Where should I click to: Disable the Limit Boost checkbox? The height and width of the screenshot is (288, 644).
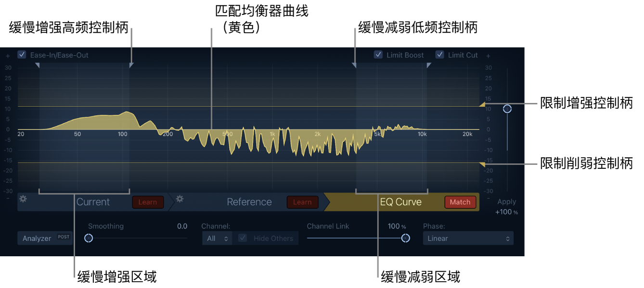tap(378, 55)
